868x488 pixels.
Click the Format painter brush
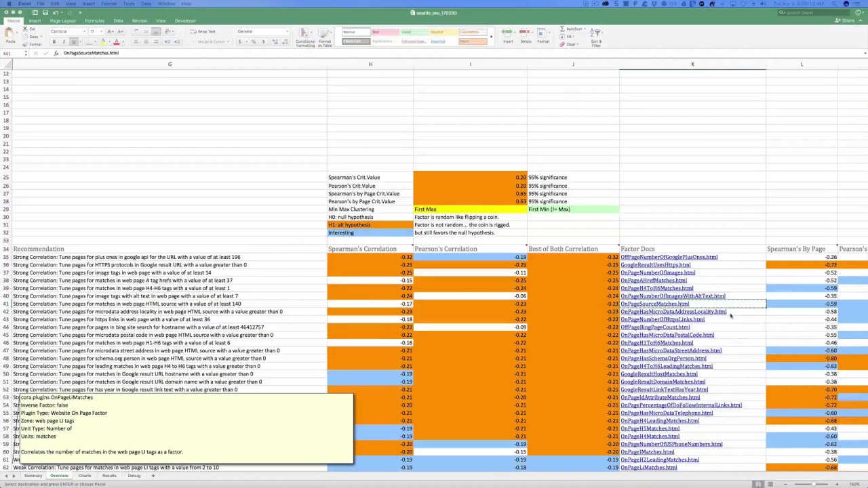(25, 44)
